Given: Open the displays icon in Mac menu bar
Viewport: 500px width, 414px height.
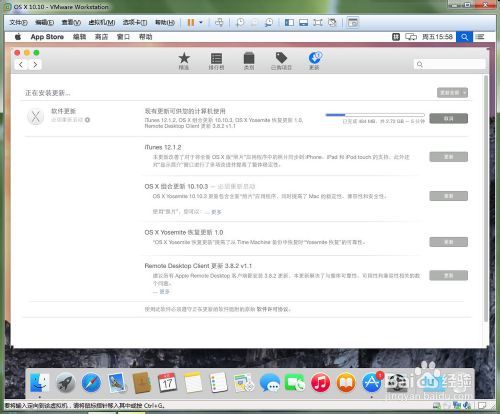Looking at the screenshot, I should 411,37.
